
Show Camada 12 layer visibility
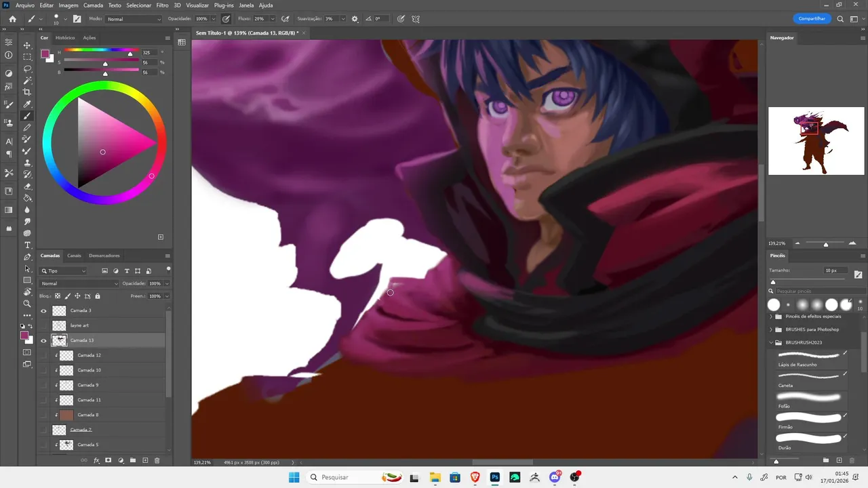(x=44, y=355)
